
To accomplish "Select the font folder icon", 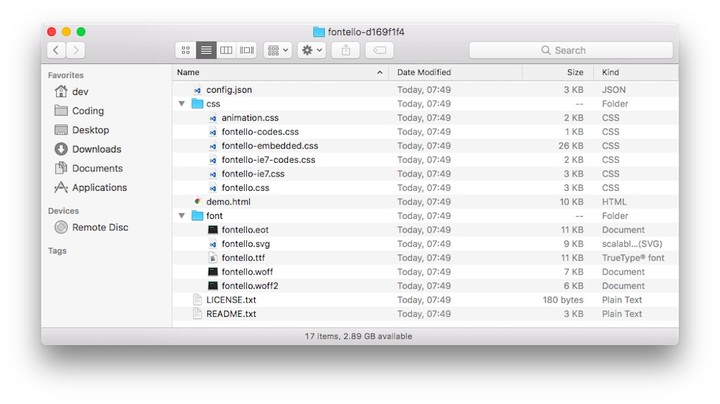I will [x=197, y=216].
